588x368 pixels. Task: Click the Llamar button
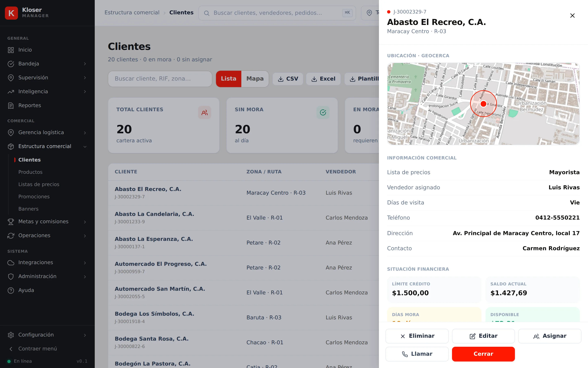417,354
